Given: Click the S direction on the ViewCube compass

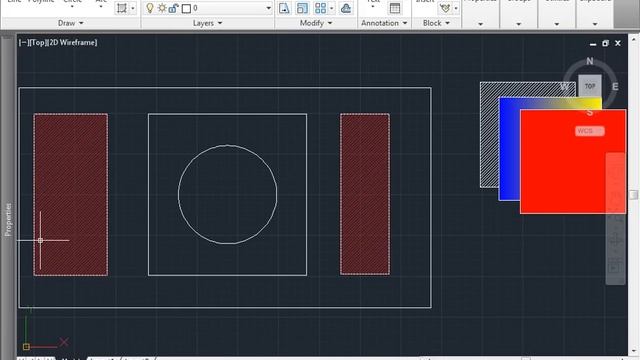Looking at the screenshot, I should pyautogui.click(x=590, y=112).
